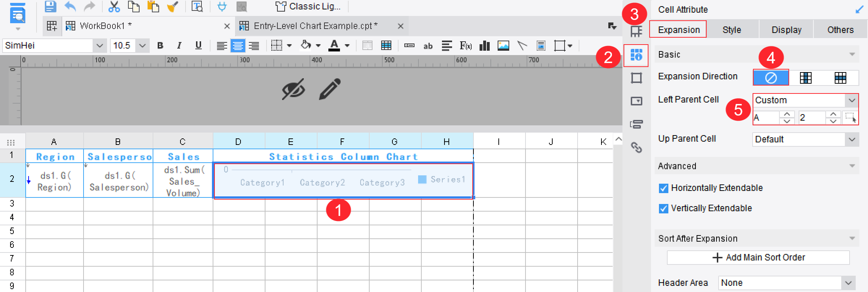Open hyperlink panel icon in sidebar
Viewport: 868px width, 292px height.
point(636,147)
